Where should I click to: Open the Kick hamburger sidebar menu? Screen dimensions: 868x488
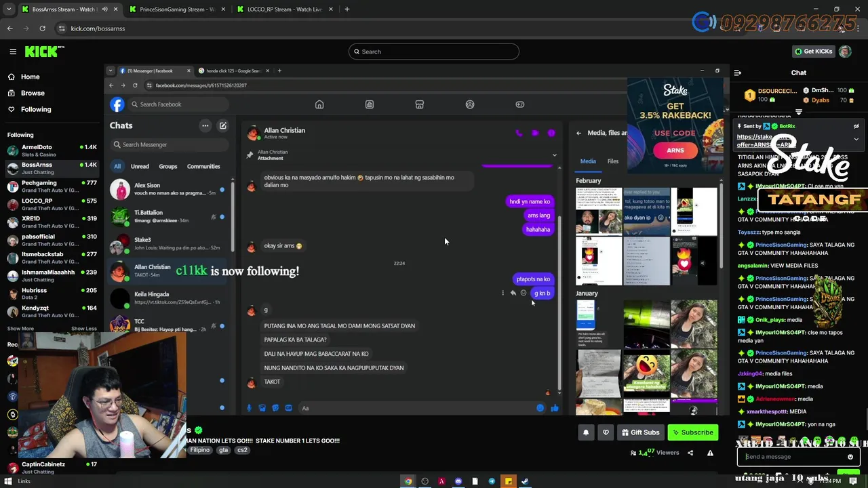[13, 52]
